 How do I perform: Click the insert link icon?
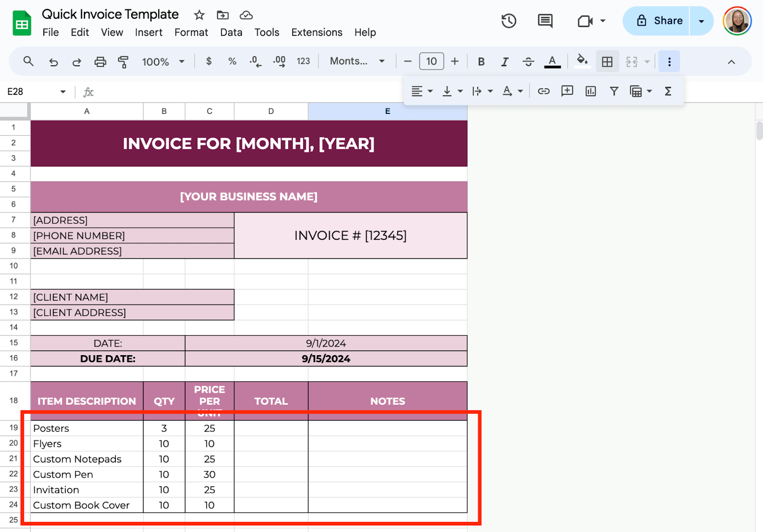(x=544, y=91)
